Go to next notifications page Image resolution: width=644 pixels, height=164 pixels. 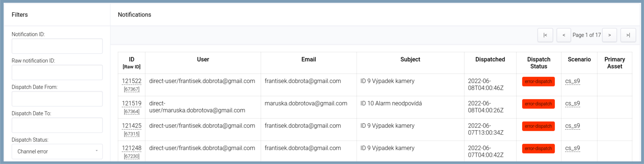point(609,35)
